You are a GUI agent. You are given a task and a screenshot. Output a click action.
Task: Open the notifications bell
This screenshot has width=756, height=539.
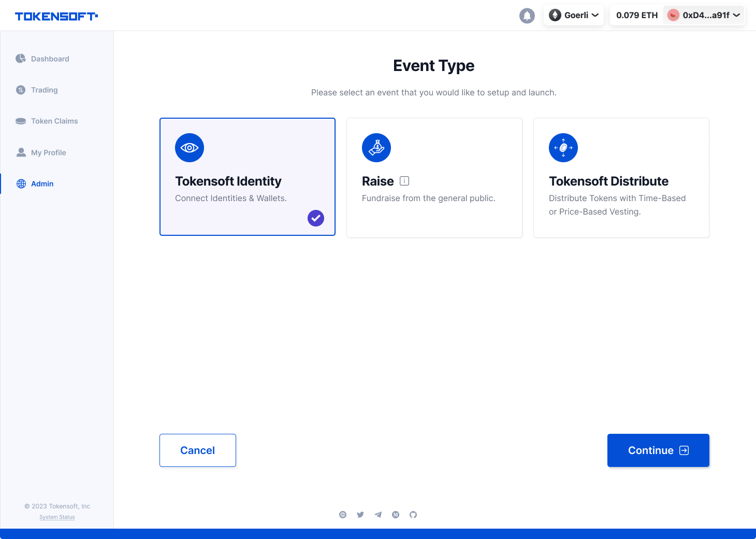click(x=527, y=16)
